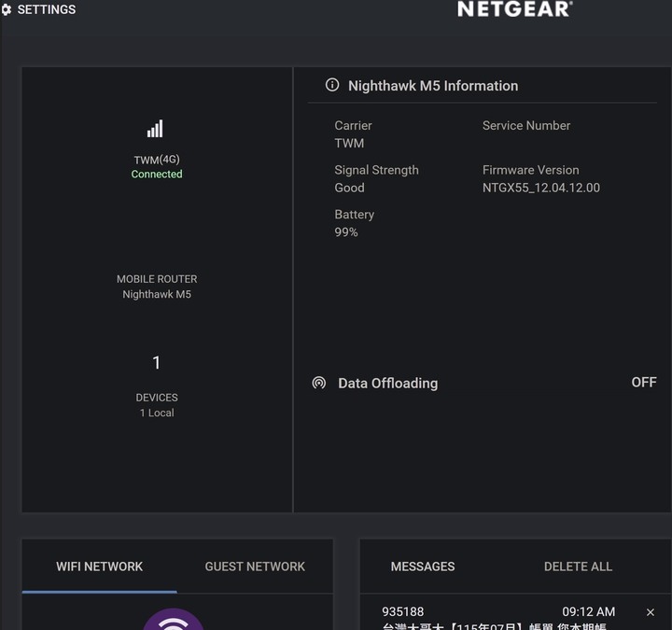Click the 1 Local devices text
The height and width of the screenshot is (630, 672).
[157, 413]
